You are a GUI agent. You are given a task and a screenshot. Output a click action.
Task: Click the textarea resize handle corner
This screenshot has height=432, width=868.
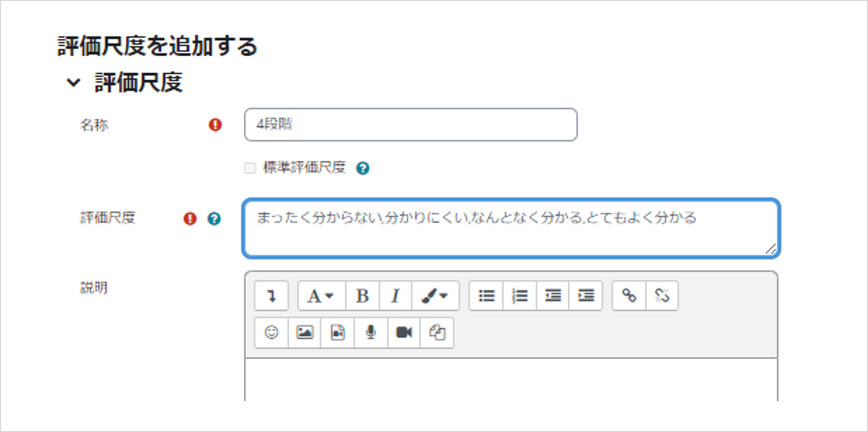coord(770,249)
